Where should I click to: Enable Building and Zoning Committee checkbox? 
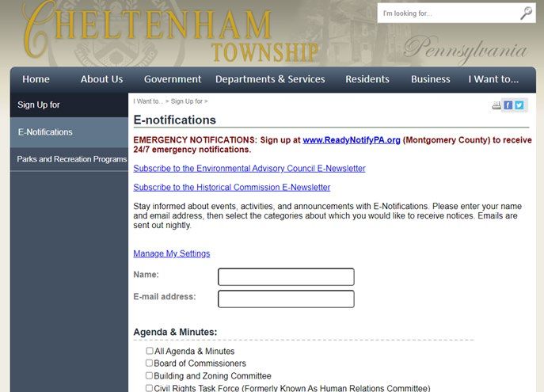coord(149,375)
